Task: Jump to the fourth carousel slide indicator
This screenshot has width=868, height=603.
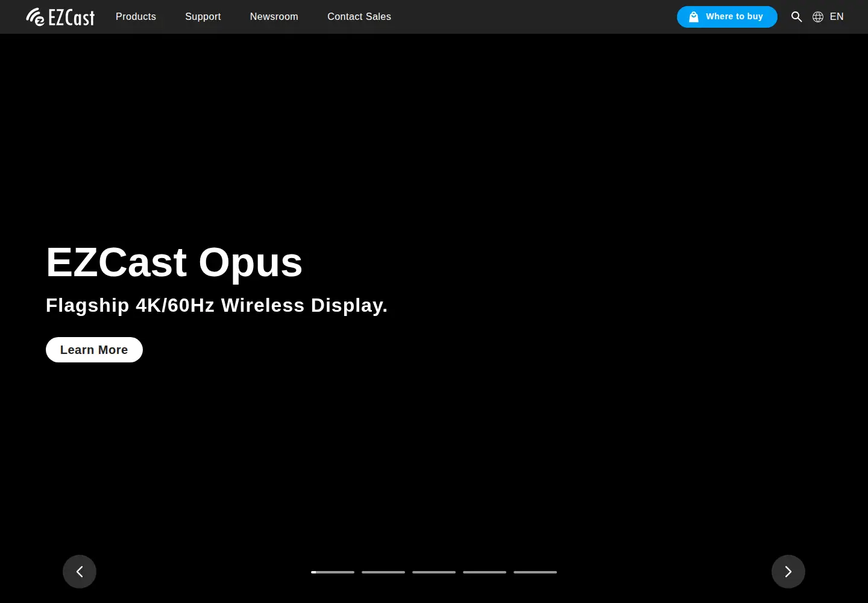Action: point(485,572)
